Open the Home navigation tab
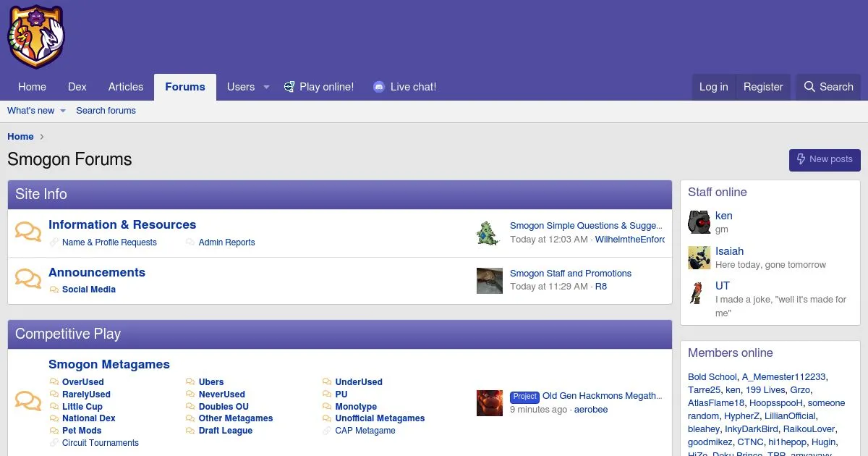 click(x=32, y=87)
